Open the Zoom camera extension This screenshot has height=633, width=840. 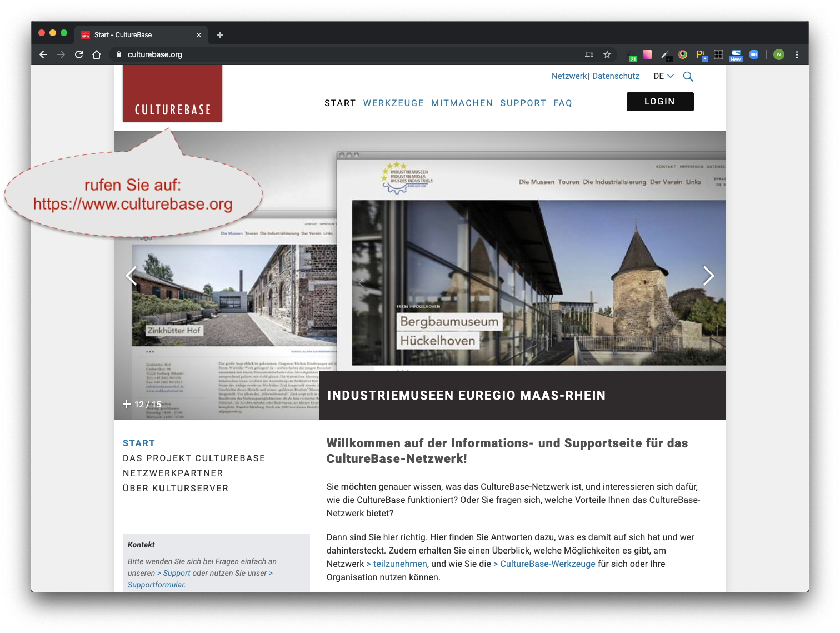point(754,54)
